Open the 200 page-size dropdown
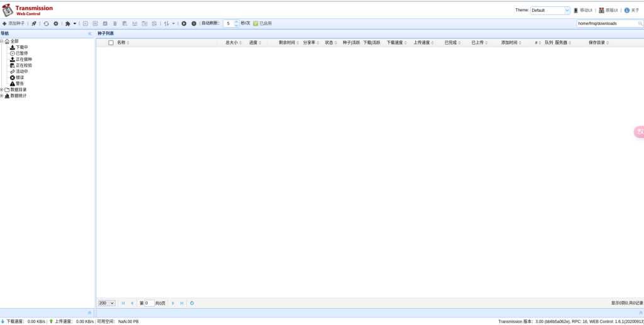The width and height of the screenshot is (644, 325). [x=107, y=303]
